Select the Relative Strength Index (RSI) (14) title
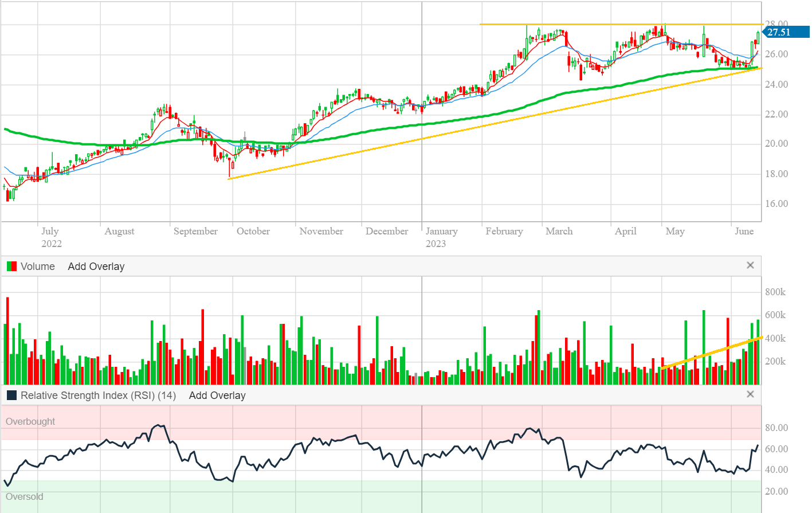Image resolution: width=812 pixels, height=513 pixels. point(98,395)
